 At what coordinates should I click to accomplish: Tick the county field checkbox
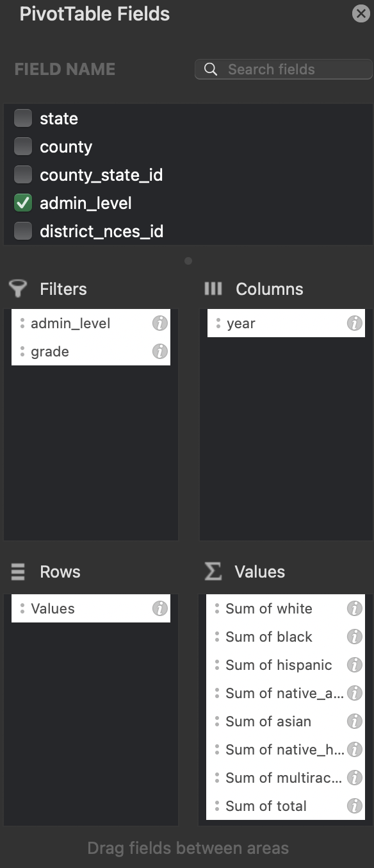(x=23, y=147)
